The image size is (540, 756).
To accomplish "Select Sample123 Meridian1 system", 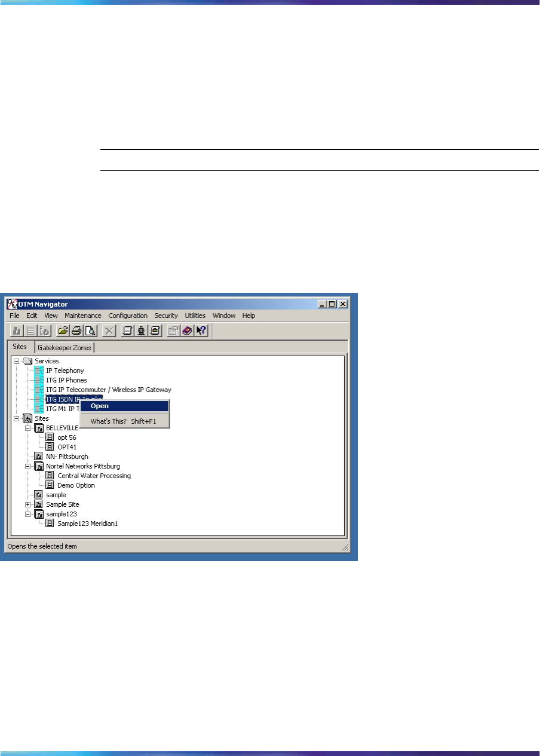I will pos(87,524).
